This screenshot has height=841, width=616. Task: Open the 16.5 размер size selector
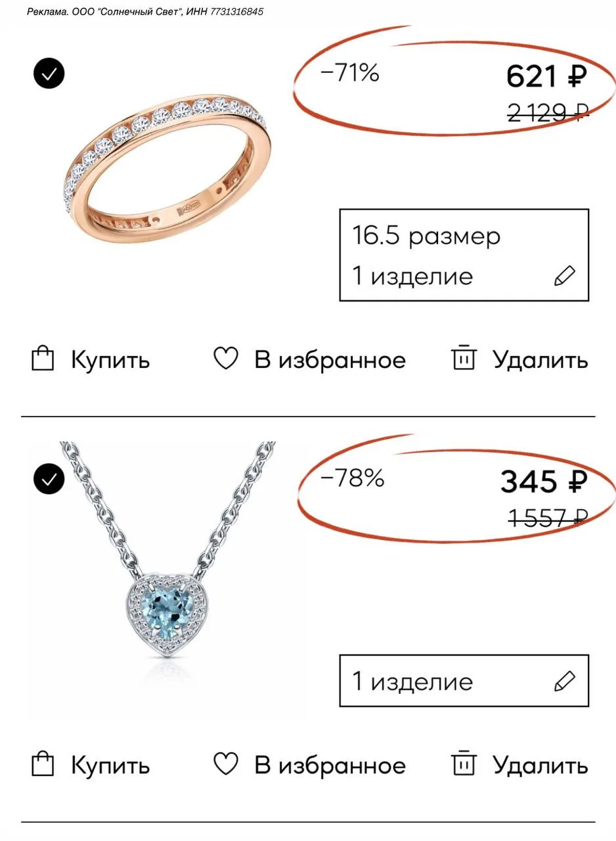click(464, 255)
